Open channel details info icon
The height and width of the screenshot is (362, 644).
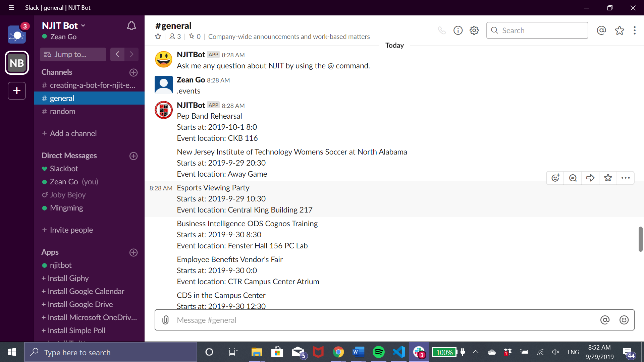click(458, 31)
